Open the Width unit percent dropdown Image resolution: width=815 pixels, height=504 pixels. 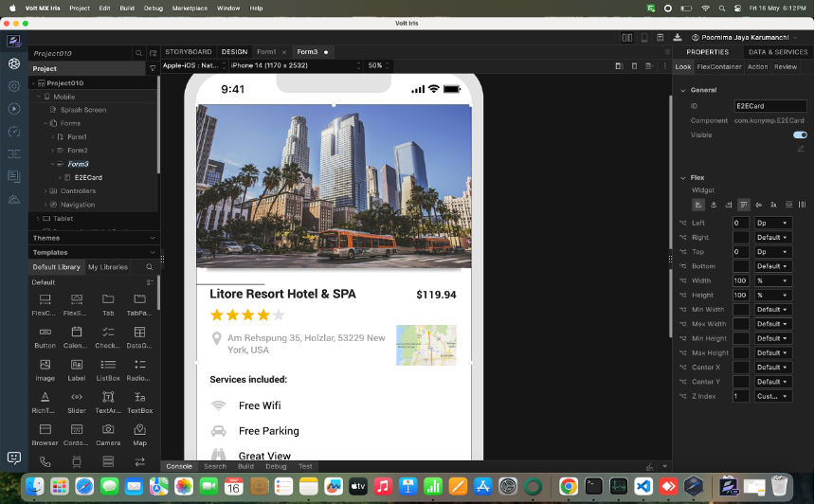point(773,280)
